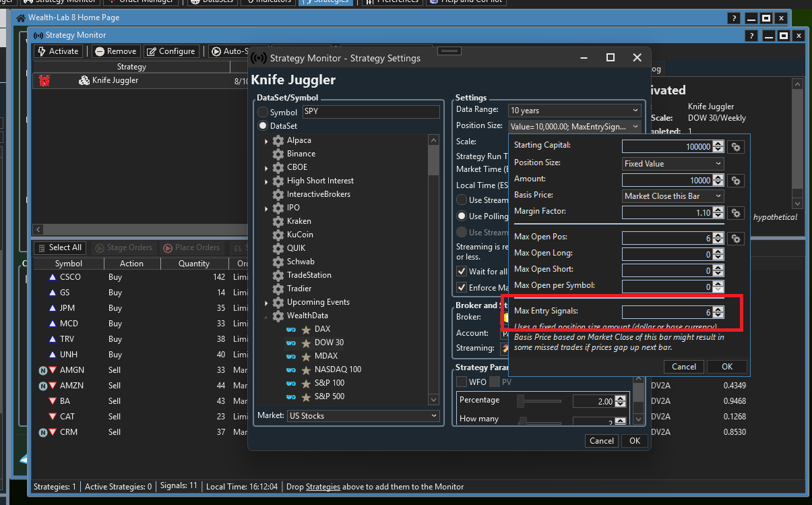The height and width of the screenshot is (505, 812).
Task: Select the Use Polling radio button
Action: tap(462, 216)
